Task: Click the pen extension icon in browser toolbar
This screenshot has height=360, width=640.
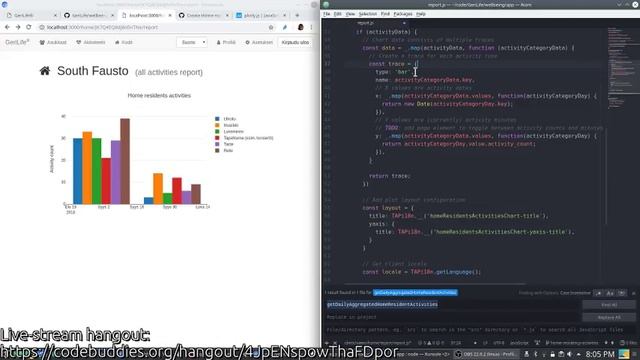Action: click(285, 27)
